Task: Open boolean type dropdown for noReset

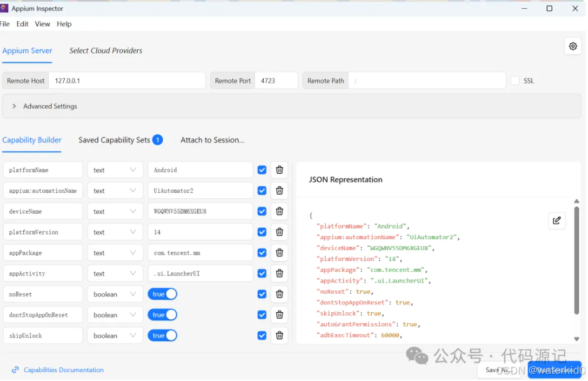Action: pos(115,295)
